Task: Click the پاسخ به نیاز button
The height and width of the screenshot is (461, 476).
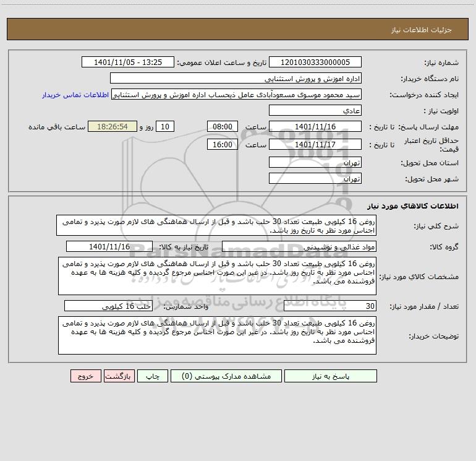Action: coord(330,376)
